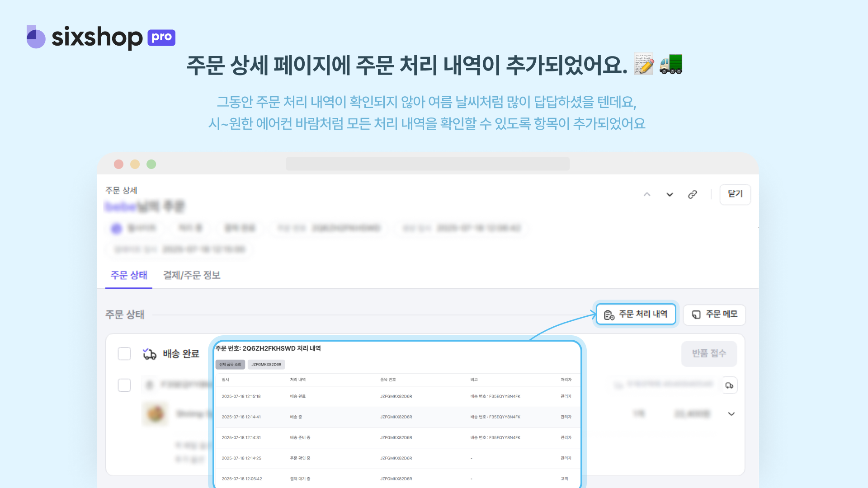Check the second order item checkbox
The image size is (868, 488).
(x=124, y=385)
